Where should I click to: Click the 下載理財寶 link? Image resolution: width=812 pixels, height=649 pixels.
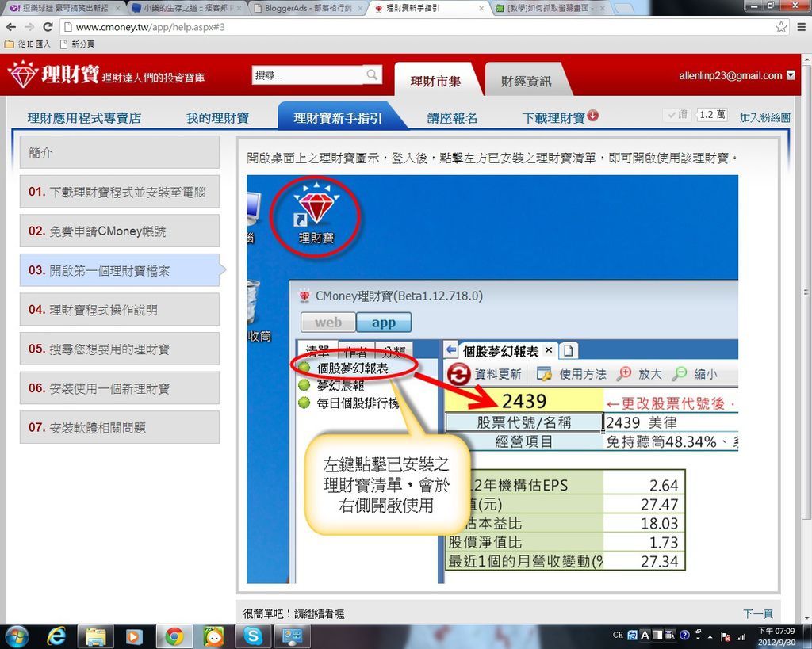tap(553, 118)
